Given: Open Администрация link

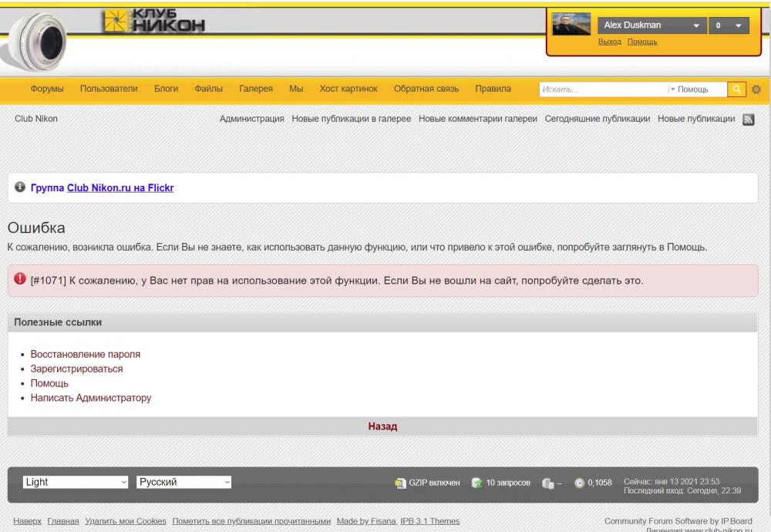Looking at the screenshot, I should coord(252,119).
